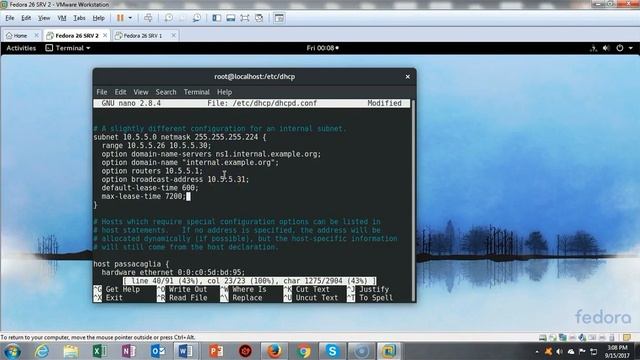Open VMware Edit menu
640x360 pixels.
[x=26, y=18]
